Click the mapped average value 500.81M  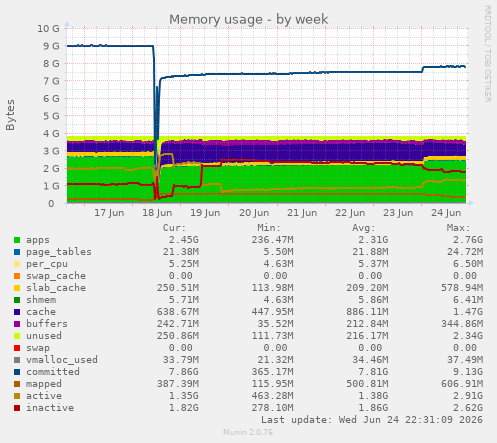(367, 384)
